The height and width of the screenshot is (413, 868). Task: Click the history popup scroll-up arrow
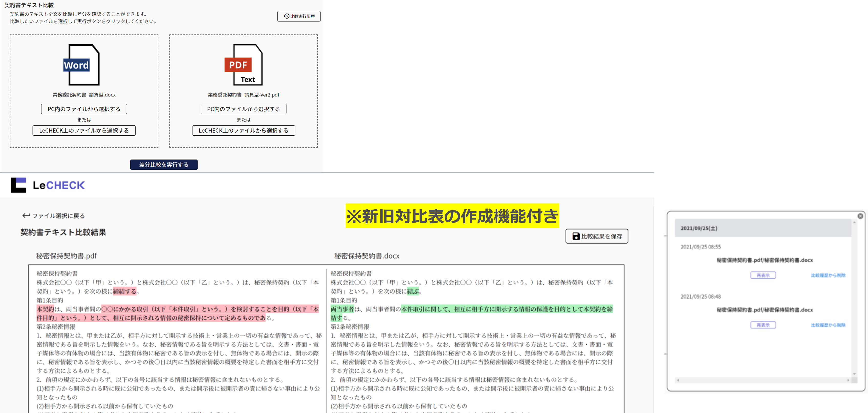click(x=854, y=222)
